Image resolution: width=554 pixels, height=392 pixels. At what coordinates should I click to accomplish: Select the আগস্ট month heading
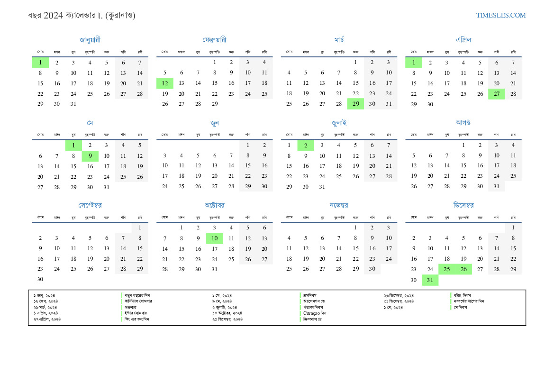(463, 122)
